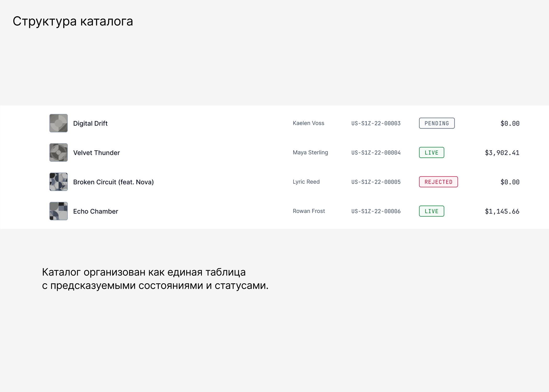
Task: Click the code US-S1Z-22-00003
Action: point(376,123)
